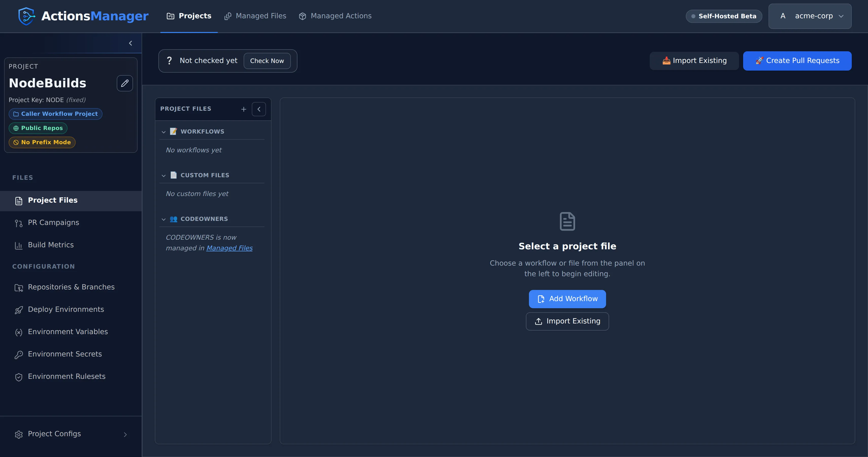Viewport: 868px width, 457px height.
Task: Click the Repositories & Branches folder icon
Action: [19, 287]
